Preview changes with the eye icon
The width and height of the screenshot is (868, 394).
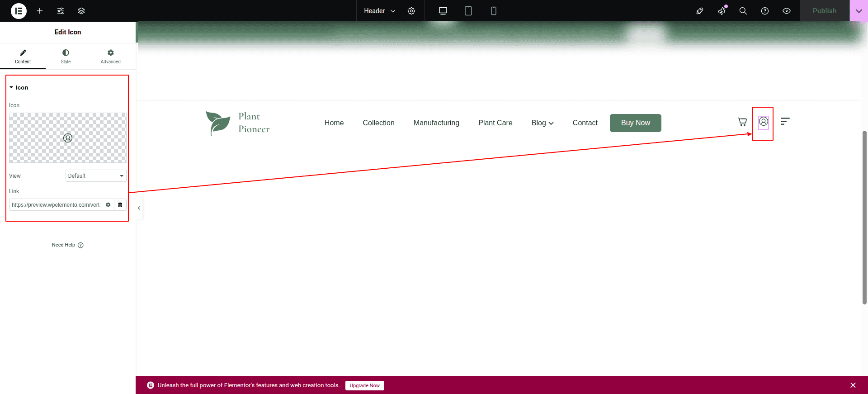787,11
